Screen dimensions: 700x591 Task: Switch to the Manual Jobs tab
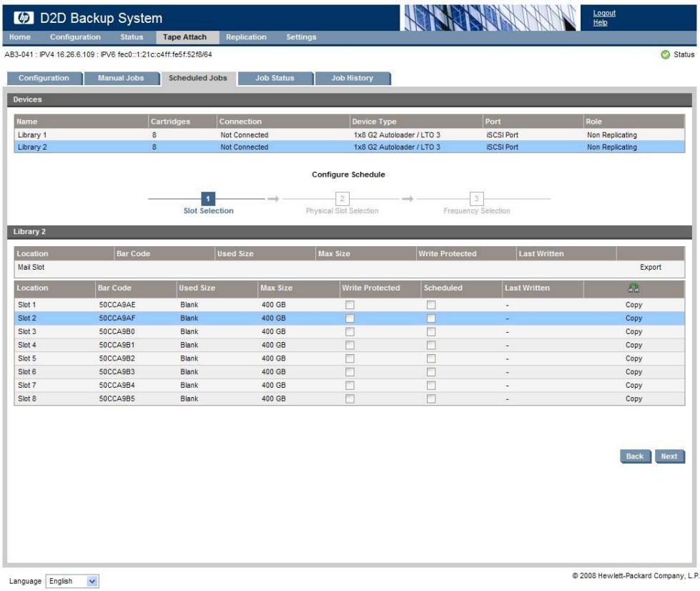(121, 78)
